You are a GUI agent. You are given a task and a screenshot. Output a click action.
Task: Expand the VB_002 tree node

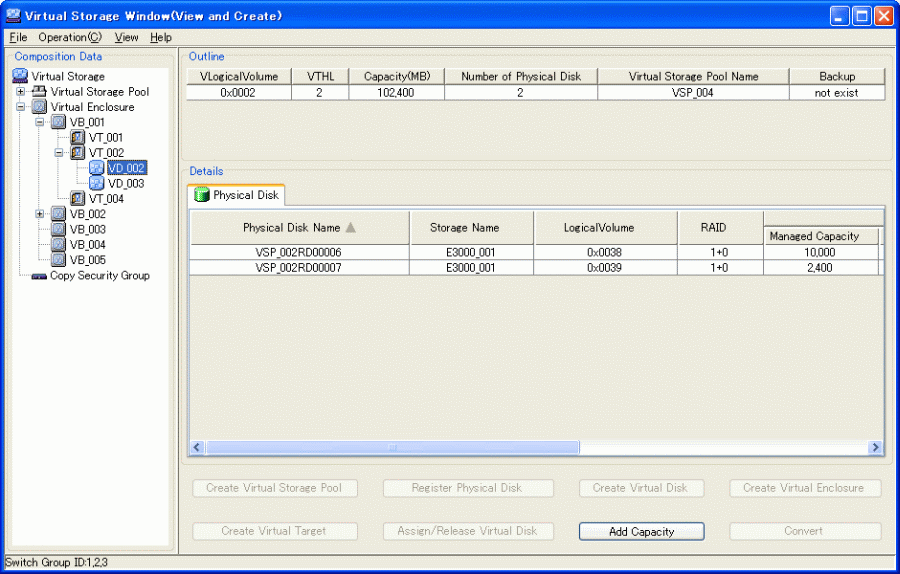click(x=40, y=214)
